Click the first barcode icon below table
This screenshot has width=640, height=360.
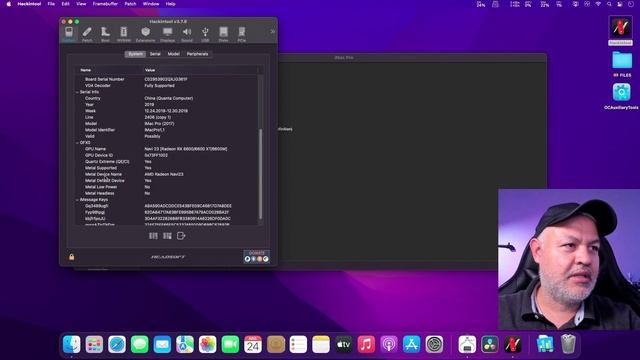(153, 236)
